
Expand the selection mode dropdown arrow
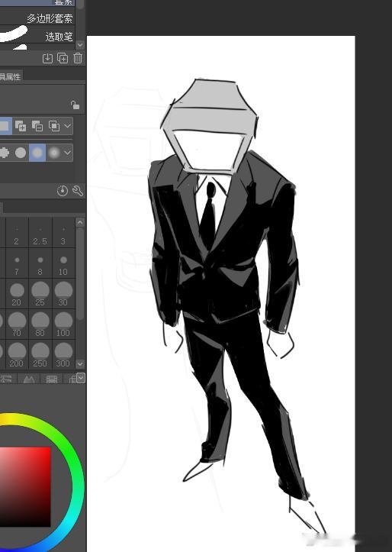(68, 126)
